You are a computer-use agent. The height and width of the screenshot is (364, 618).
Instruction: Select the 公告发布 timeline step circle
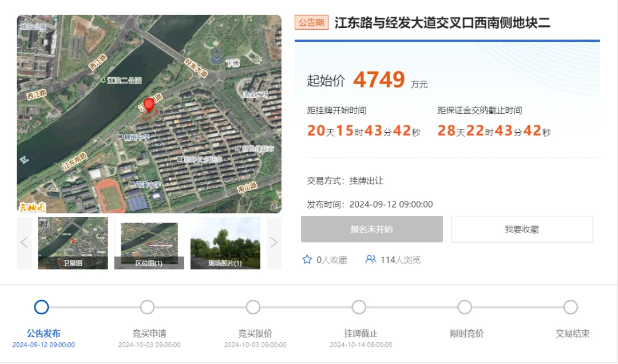click(x=41, y=307)
